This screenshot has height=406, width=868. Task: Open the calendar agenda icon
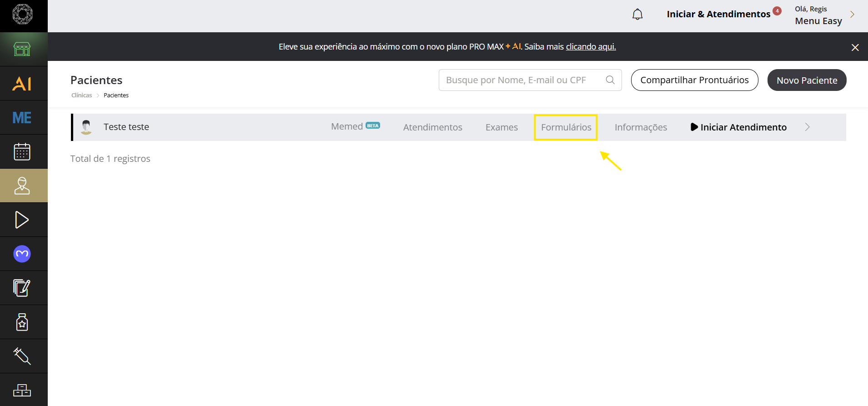click(x=22, y=152)
